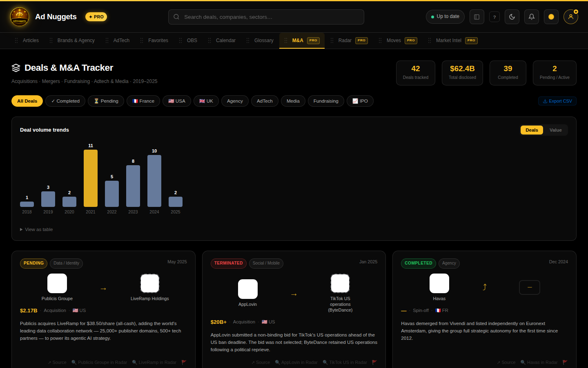Click the 2 Pending / Active card
The height and width of the screenshot is (368, 588).
coord(555,73)
